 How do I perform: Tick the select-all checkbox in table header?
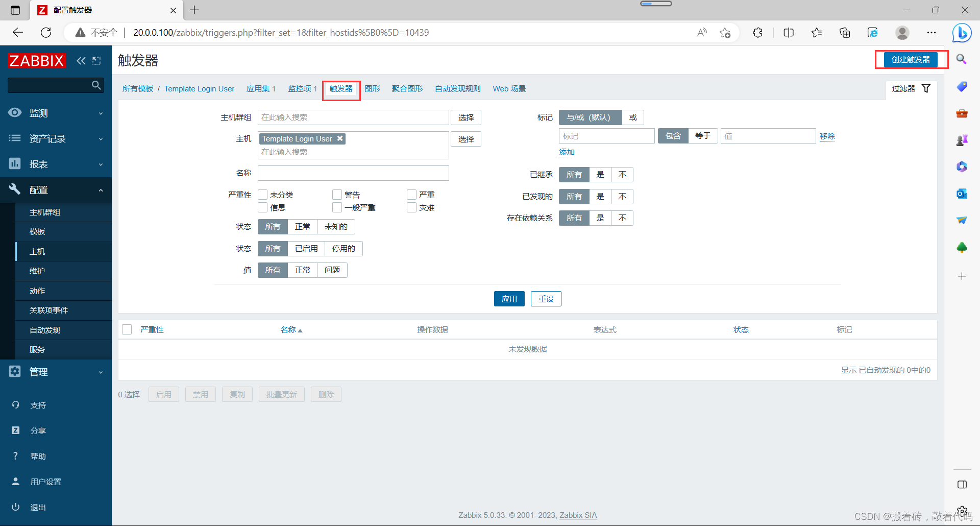[x=127, y=329]
